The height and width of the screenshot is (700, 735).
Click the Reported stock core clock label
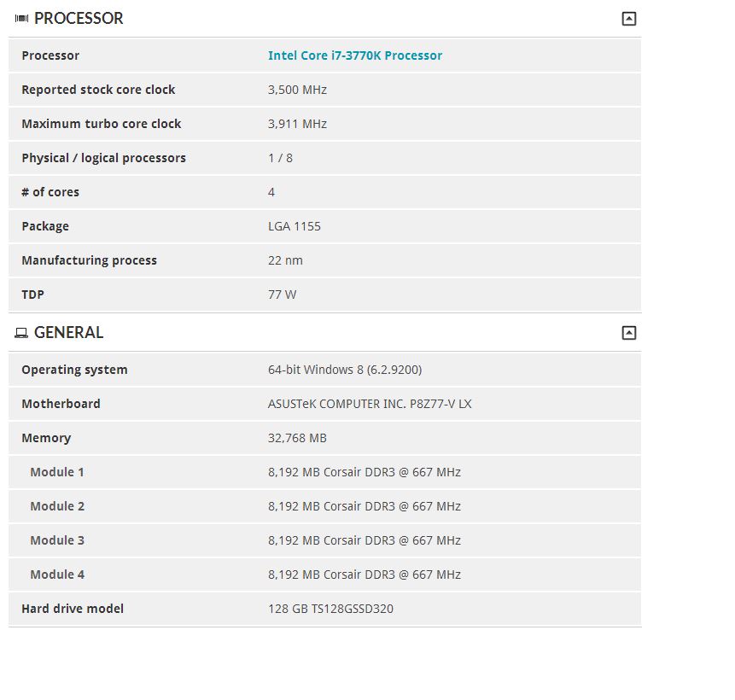pos(98,90)
